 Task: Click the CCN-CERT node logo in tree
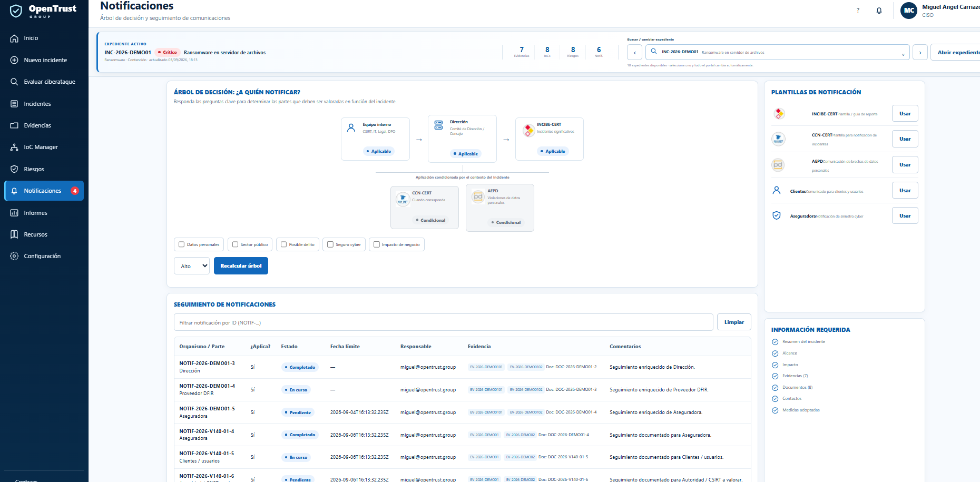(403, 199)
